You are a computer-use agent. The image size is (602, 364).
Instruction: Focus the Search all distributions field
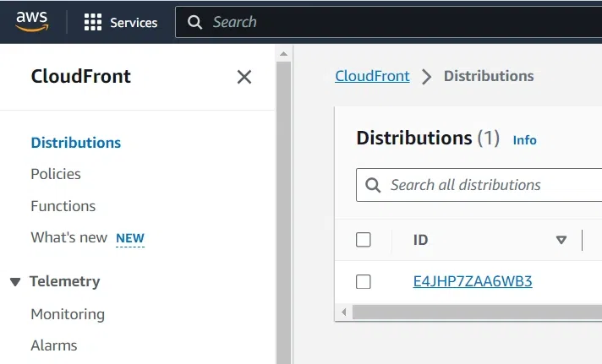pyautogui.click(x=490, y=185)
